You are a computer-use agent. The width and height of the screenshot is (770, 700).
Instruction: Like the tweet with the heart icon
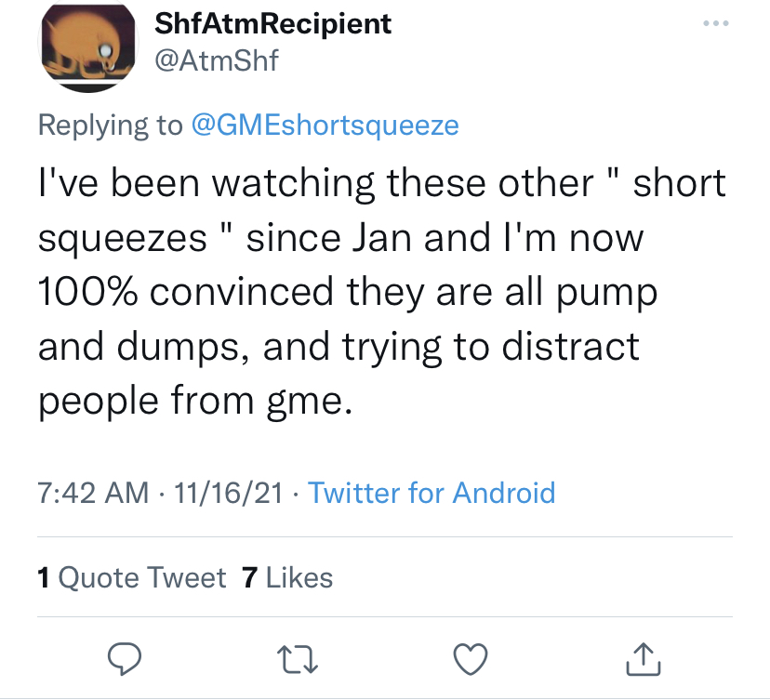pyautogui.click(x=471, y=657)
